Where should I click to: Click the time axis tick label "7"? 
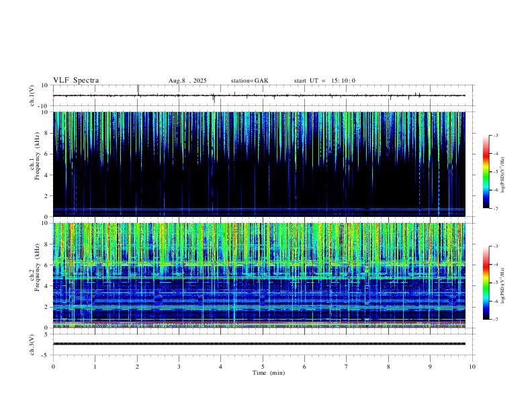pos(347,367)
